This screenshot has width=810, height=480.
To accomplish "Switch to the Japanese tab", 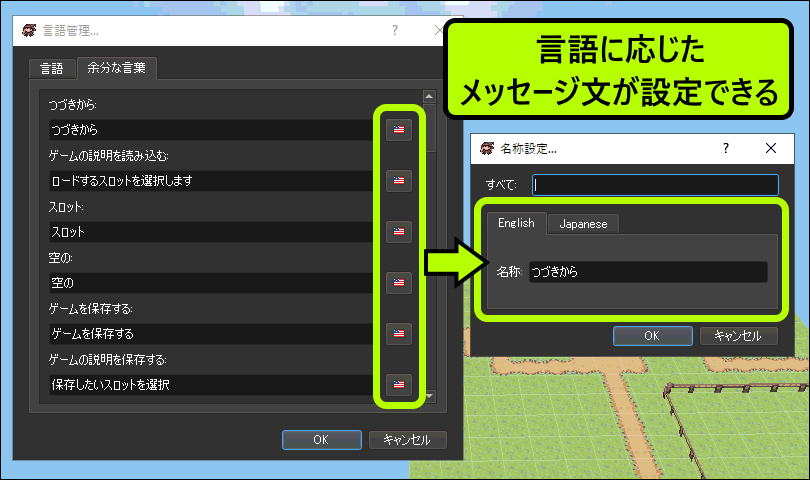I will [x=583, y=224].
